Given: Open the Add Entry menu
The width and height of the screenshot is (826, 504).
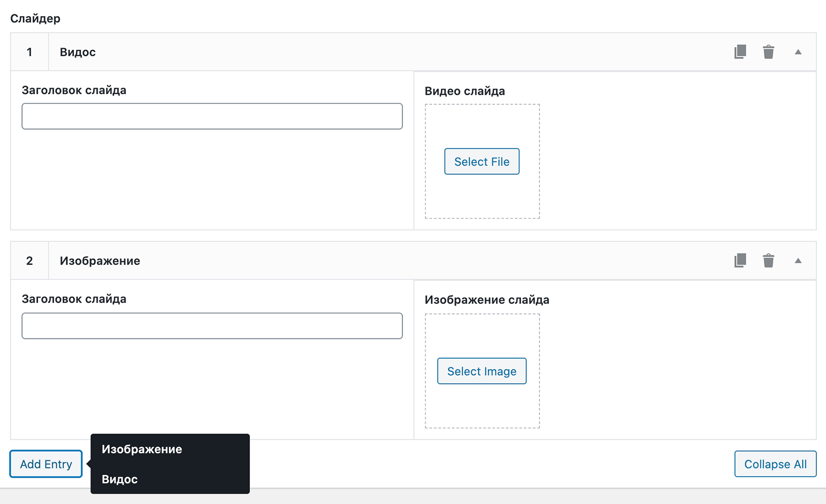Looking at the screenshot, I should [46, 464].
